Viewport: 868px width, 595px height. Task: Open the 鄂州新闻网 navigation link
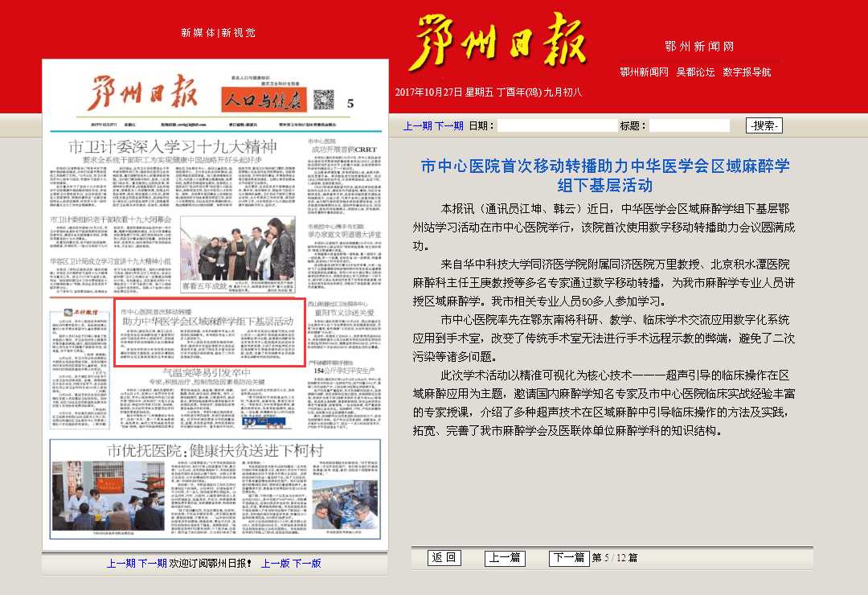coord(644,72)
